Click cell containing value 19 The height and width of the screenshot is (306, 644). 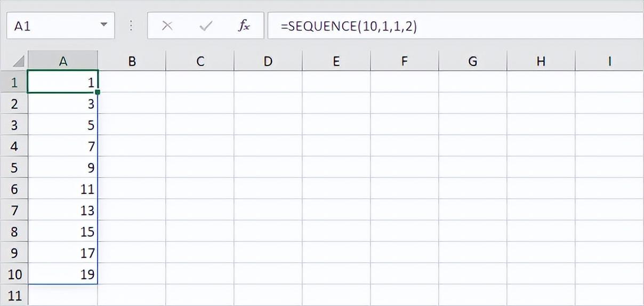[63, 274]
